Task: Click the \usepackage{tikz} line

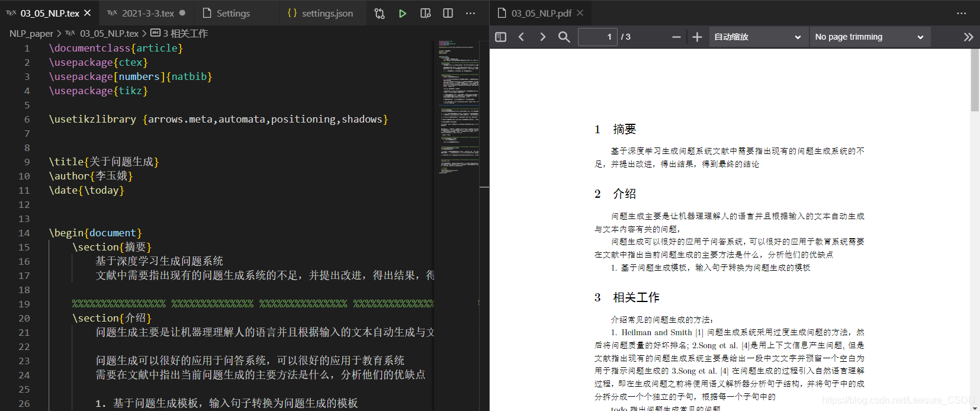Action: tap(98, 91)
